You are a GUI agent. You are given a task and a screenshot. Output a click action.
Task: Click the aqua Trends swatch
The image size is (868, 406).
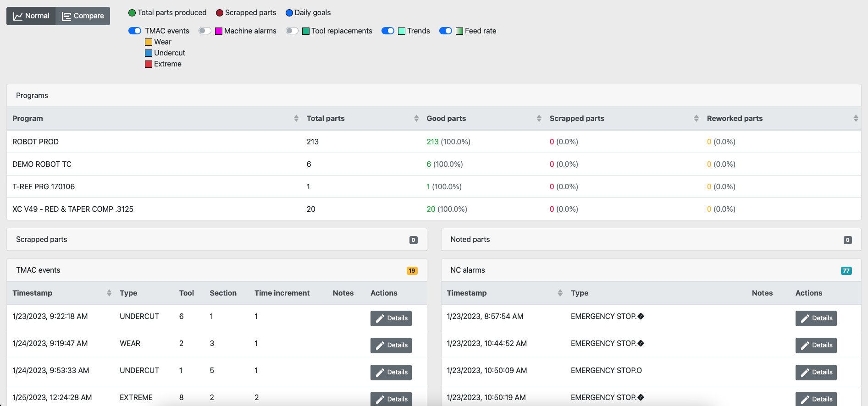(402, 31)
